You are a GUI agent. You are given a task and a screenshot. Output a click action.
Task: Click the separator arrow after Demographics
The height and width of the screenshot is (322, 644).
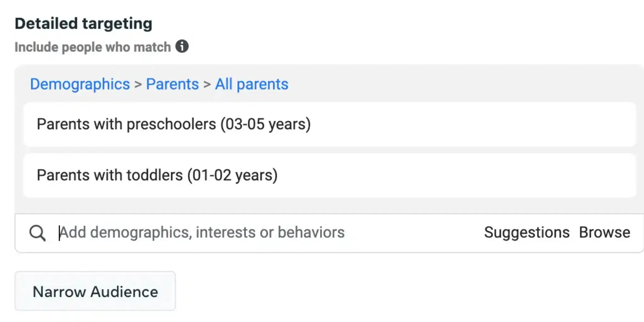point(138,84)
